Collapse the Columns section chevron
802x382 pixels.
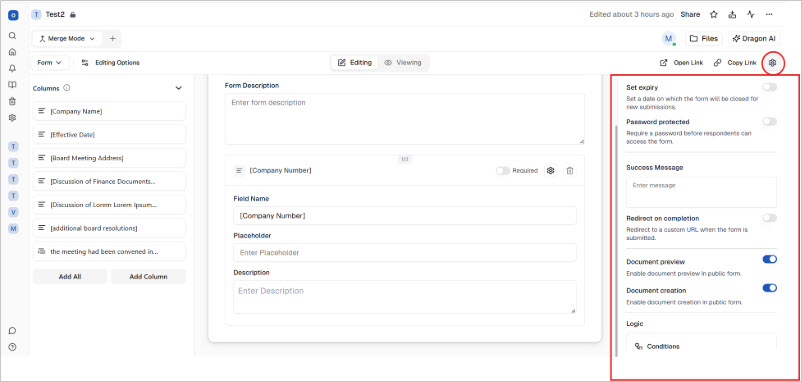coord(179,88)
